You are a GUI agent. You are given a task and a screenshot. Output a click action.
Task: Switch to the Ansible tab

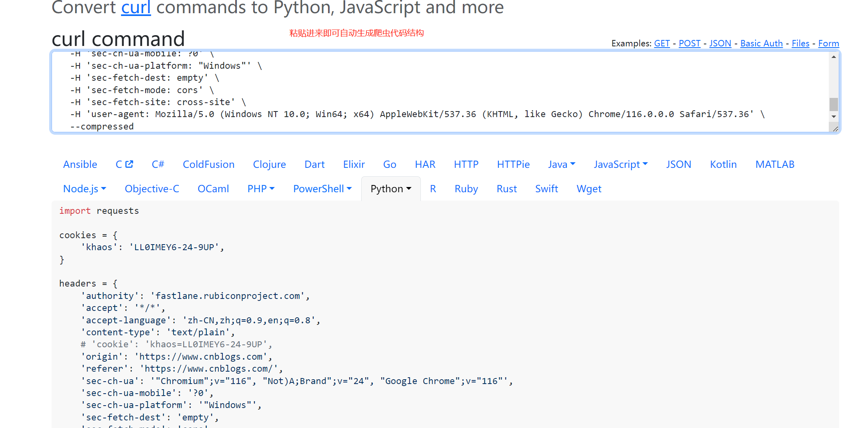click(80, 164)
